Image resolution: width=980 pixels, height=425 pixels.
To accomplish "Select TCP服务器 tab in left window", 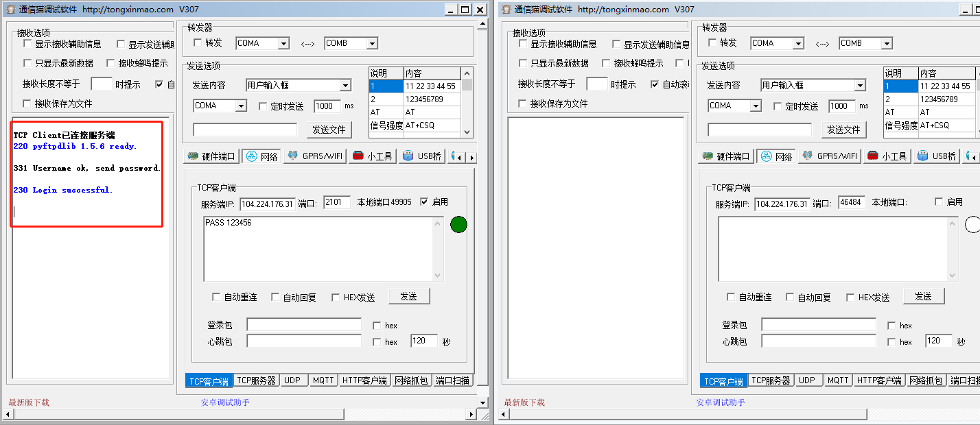I will coord(256,380).
